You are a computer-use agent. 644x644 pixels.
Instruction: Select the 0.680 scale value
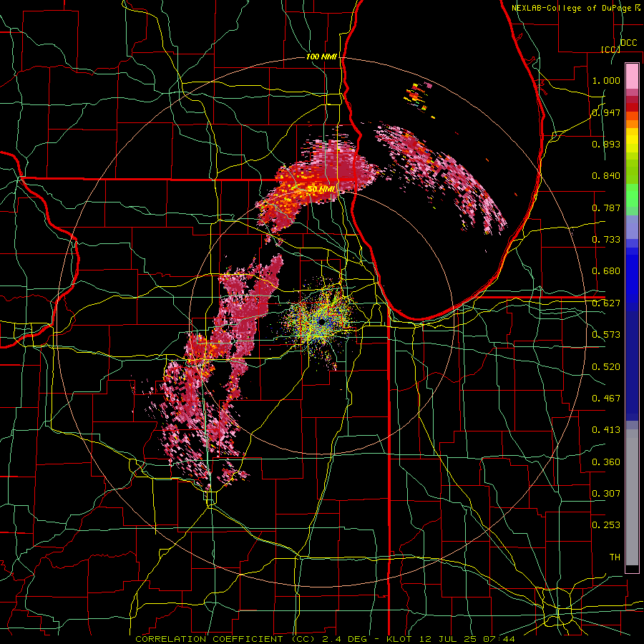pos(606,271)
